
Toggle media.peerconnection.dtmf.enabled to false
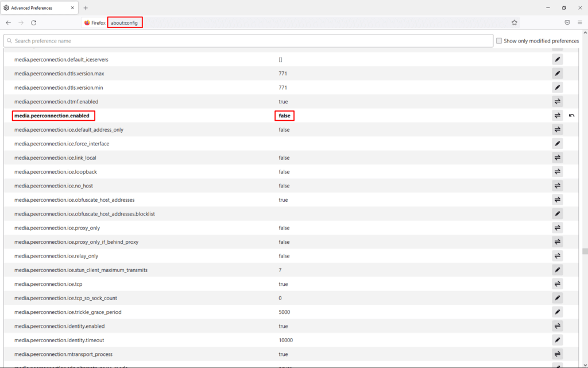(556, 101)
